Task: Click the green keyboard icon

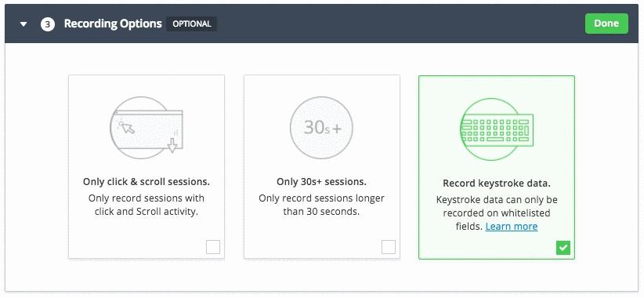Action: pos(497,129)
